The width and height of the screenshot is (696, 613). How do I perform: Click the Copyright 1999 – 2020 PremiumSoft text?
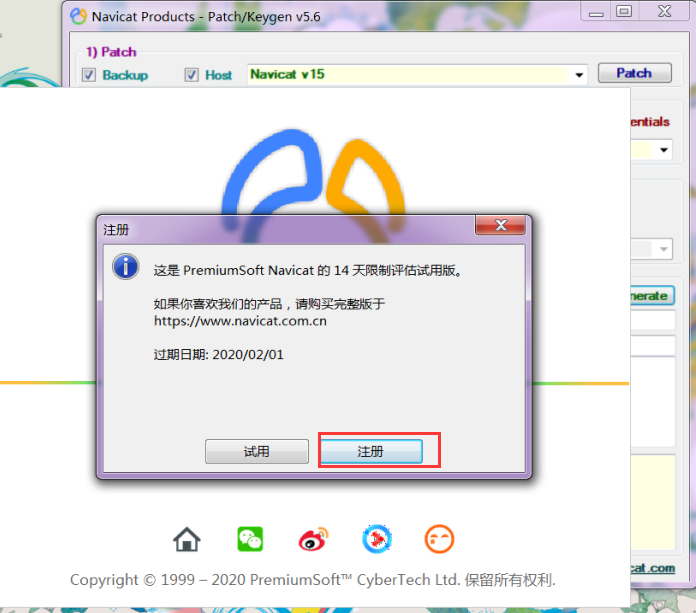pyautogui.click(x=313, y=580)
